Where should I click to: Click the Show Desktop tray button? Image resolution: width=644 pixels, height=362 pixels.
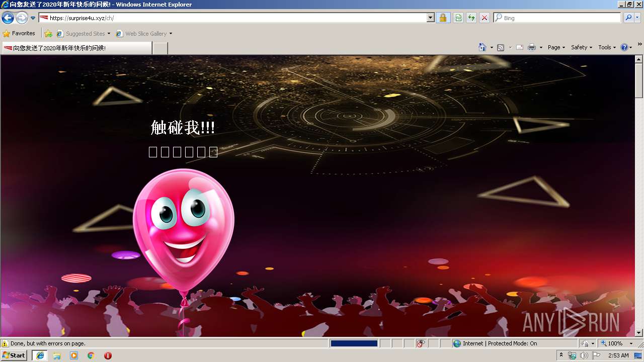[x=638, y=355]
